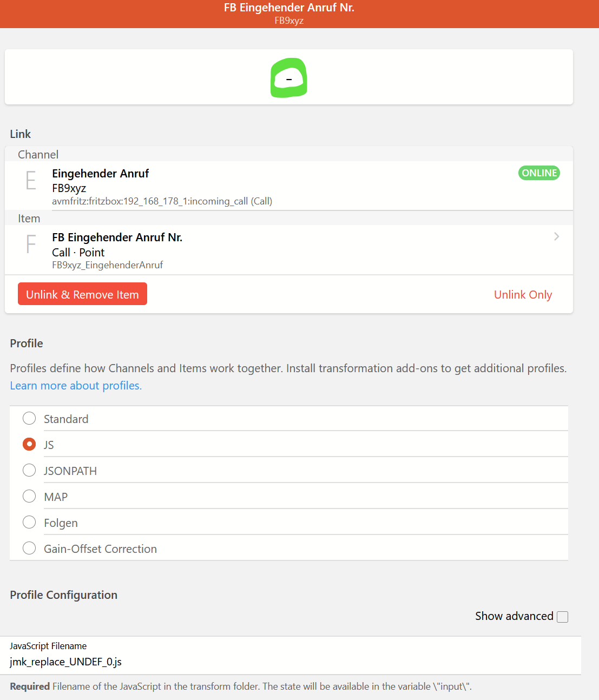Open the FB Eingehender Anruf Nr. item
Image resolution: width=599 pixels, height=700 pixels.
[x=117, y=237]
